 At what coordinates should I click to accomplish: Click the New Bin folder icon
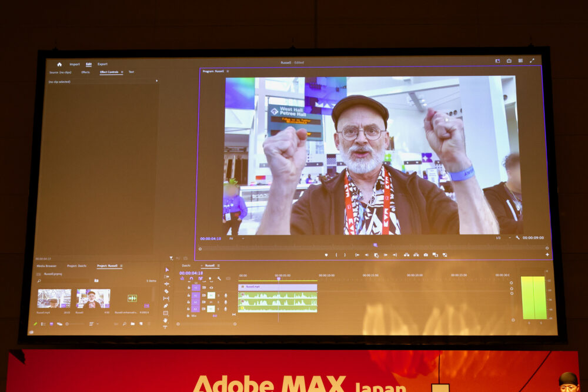(132, 324)
